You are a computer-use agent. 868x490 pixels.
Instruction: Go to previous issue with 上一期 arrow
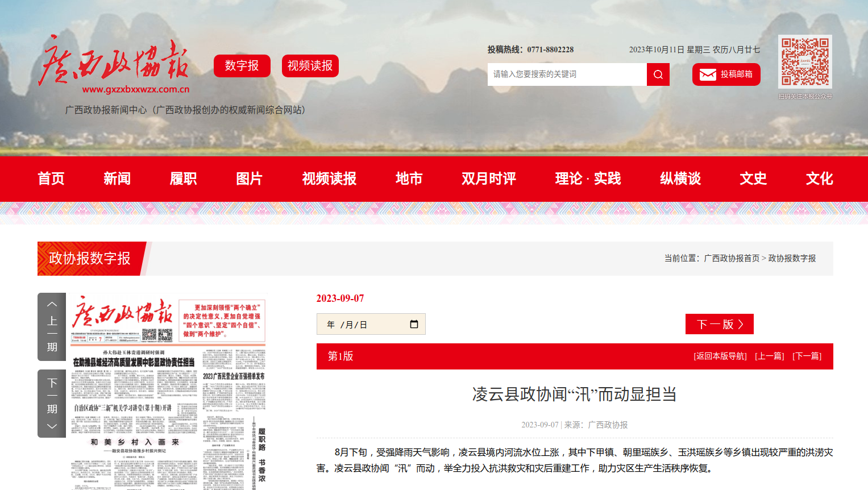[52, 326]
